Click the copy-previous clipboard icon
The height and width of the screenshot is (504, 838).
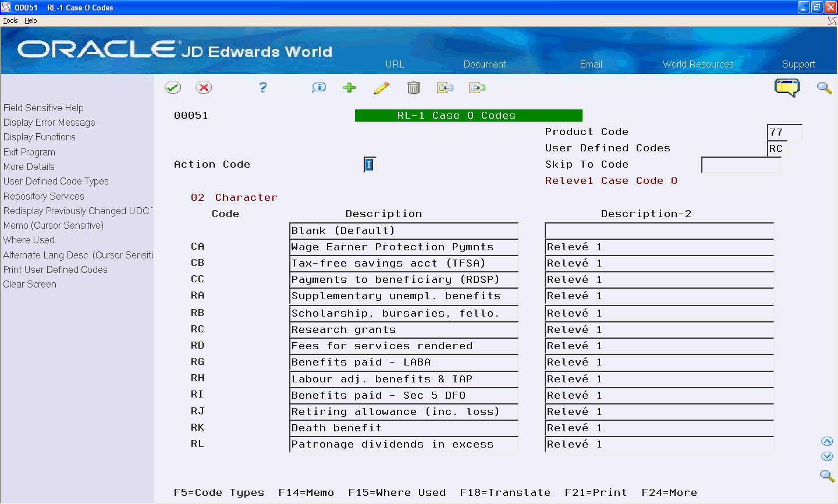pyautogui.click(x=445, y=87)
